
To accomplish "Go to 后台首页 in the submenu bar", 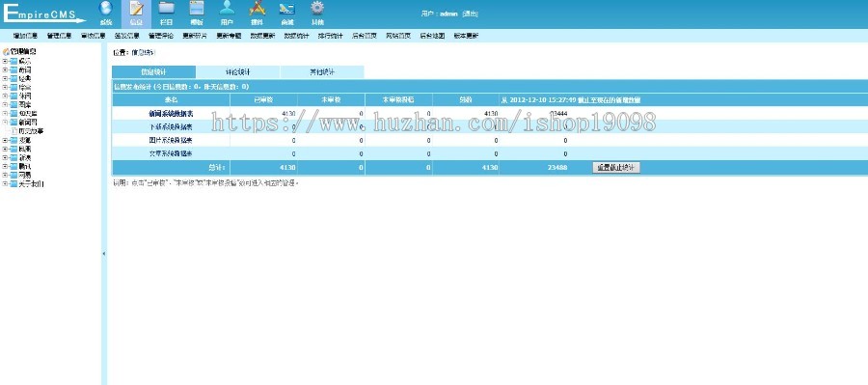I will coord(365,36).
